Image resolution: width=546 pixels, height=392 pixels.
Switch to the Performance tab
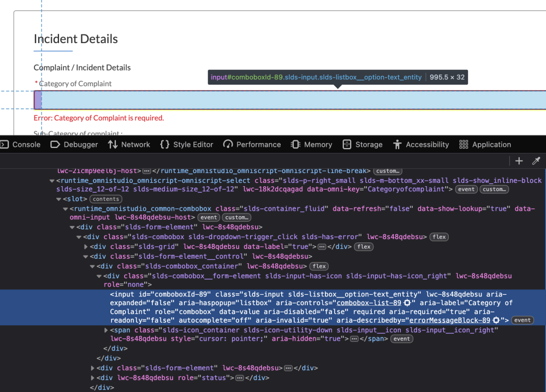click(252, 145)
